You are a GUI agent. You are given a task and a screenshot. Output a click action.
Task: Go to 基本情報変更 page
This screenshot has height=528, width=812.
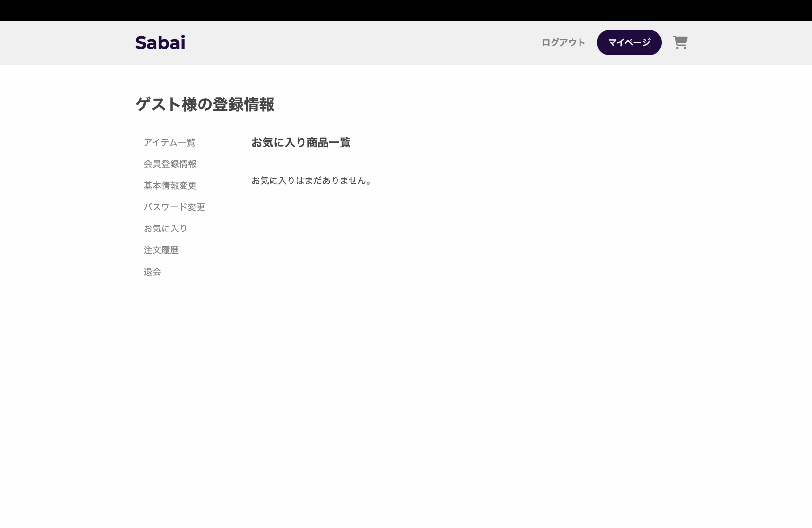tap(170, 186)
